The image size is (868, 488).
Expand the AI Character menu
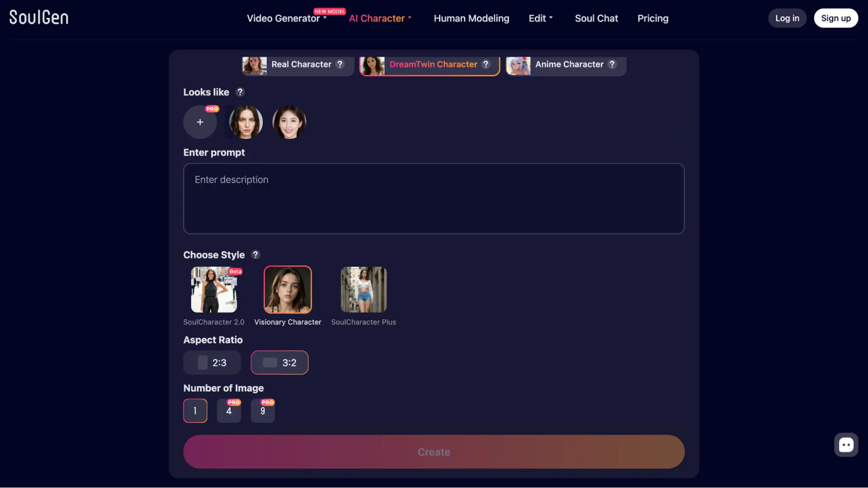point(380,18)
